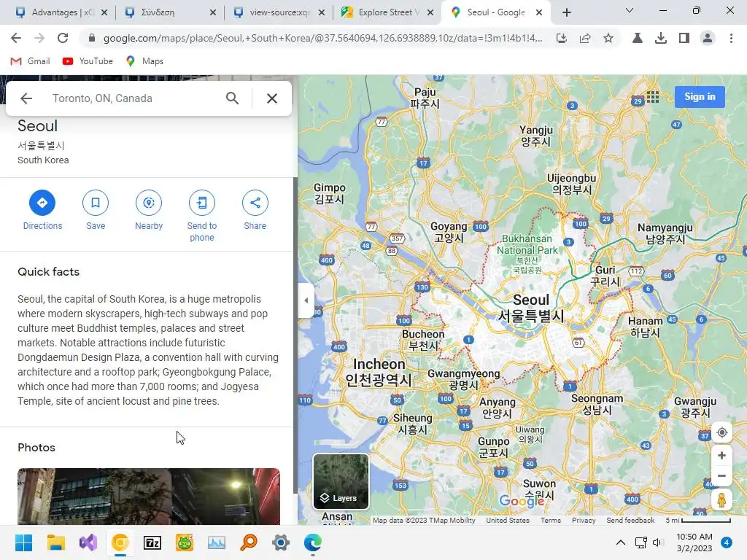Screen dimensions: 747x560
Task: Open 7-Zip from taskbar
Action: [x=152, y=542]
